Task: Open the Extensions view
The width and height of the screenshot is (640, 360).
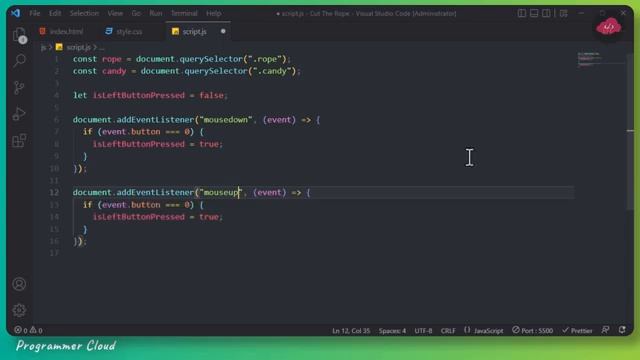Action: [x=19, y=140]
